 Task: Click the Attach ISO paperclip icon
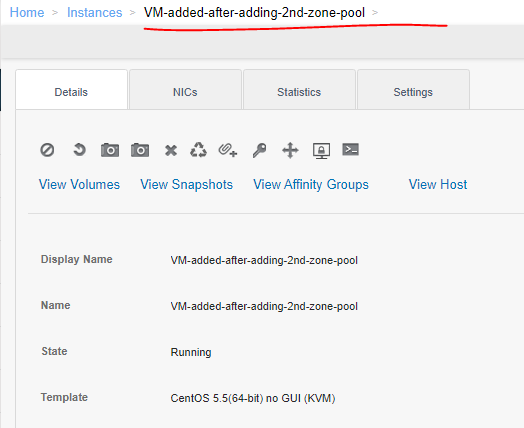228,150
